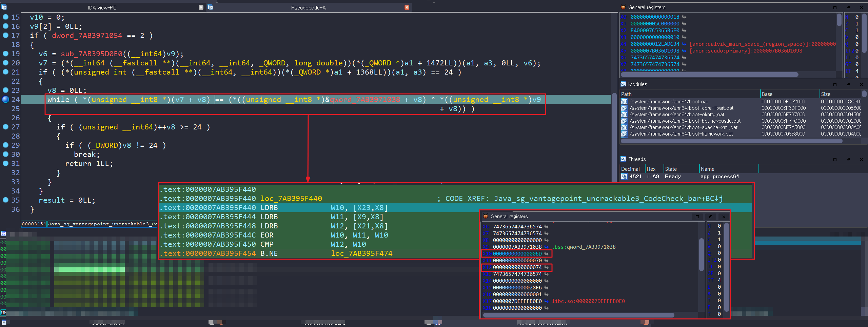Click the jump arrow beside register X0
This screenshot has height=327, width=868.
pos(684,17)
